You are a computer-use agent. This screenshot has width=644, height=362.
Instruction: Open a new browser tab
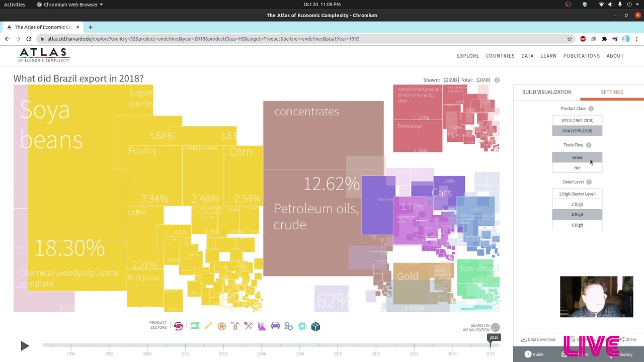click(x=91, y=27)
